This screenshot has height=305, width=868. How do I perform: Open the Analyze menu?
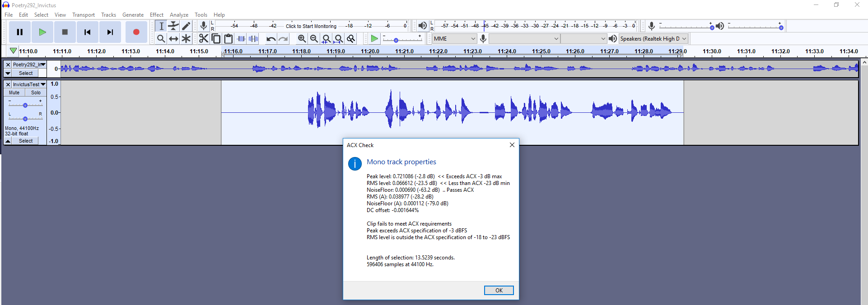tap(179, 15)
